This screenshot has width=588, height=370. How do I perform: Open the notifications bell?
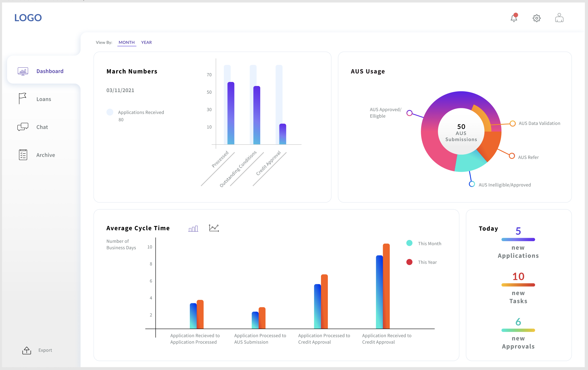coord(514,18)
